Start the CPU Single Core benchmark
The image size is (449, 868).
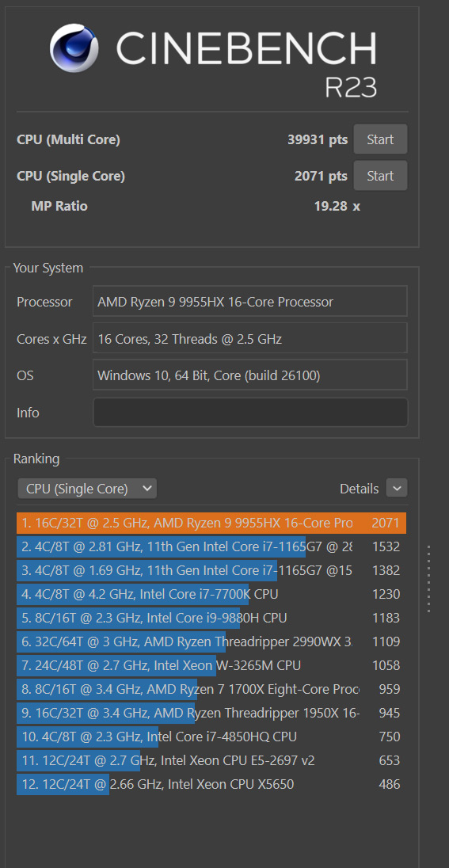(380, 176)
